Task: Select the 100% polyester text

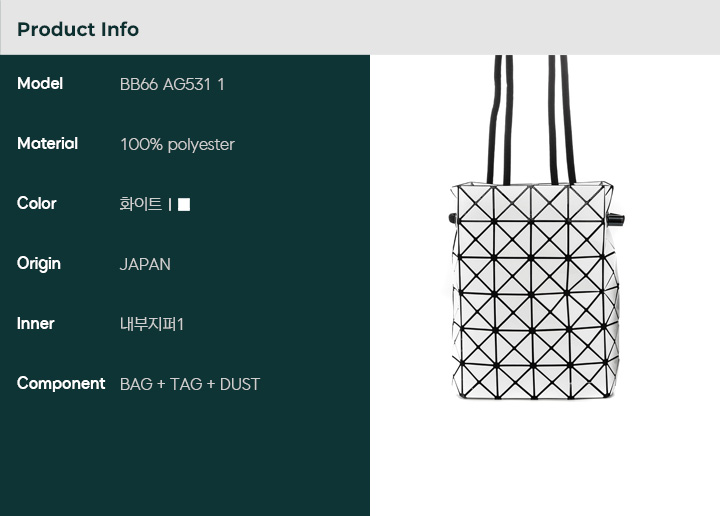Action: (x=177, y=145)
